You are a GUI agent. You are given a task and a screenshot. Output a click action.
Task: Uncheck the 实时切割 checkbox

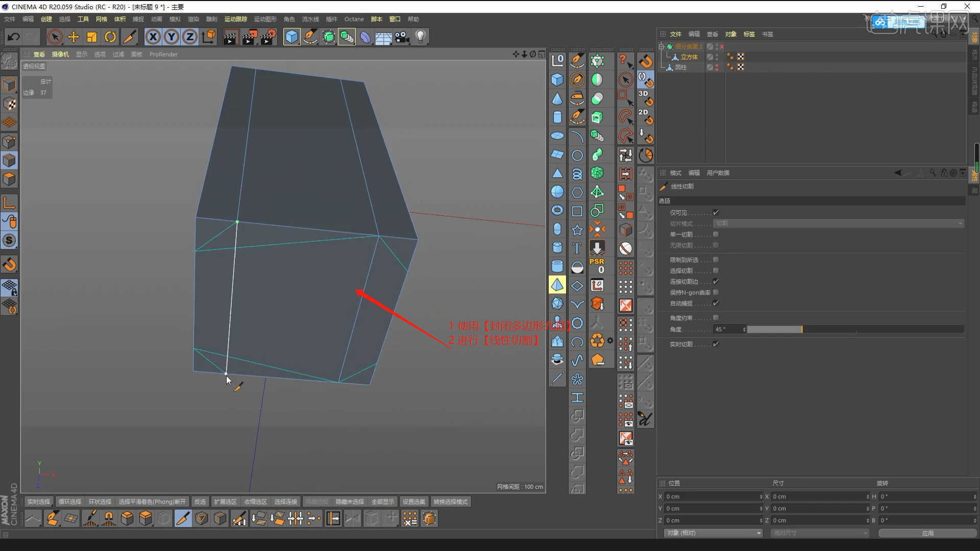[716, 344]
